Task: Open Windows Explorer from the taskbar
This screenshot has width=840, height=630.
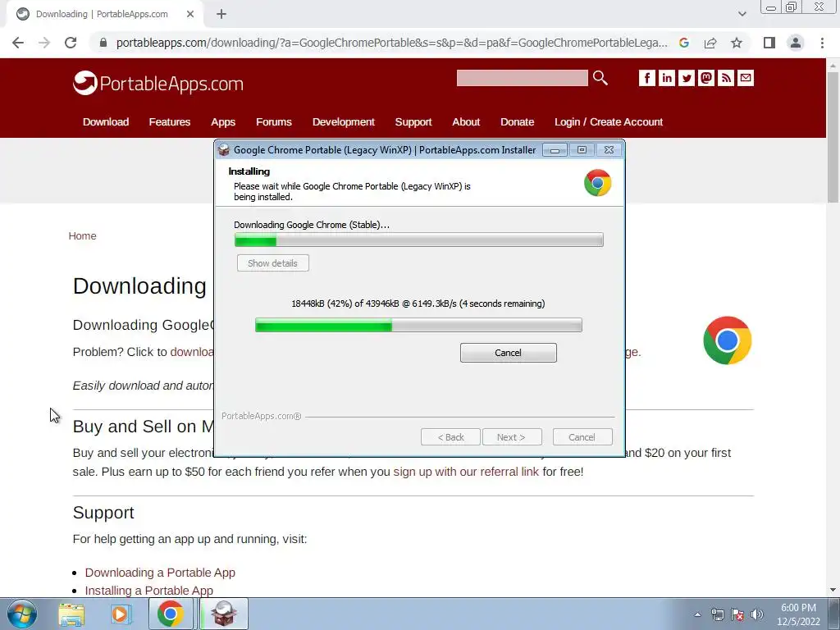Action: pos(71,614)
